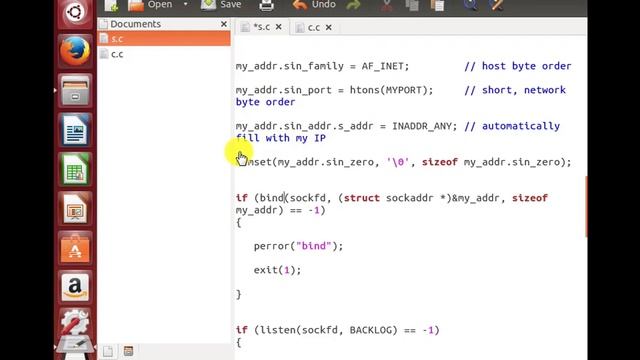Launch Firefox from the dock
This screenshot has height=360, width=640.
click(75, 51)
